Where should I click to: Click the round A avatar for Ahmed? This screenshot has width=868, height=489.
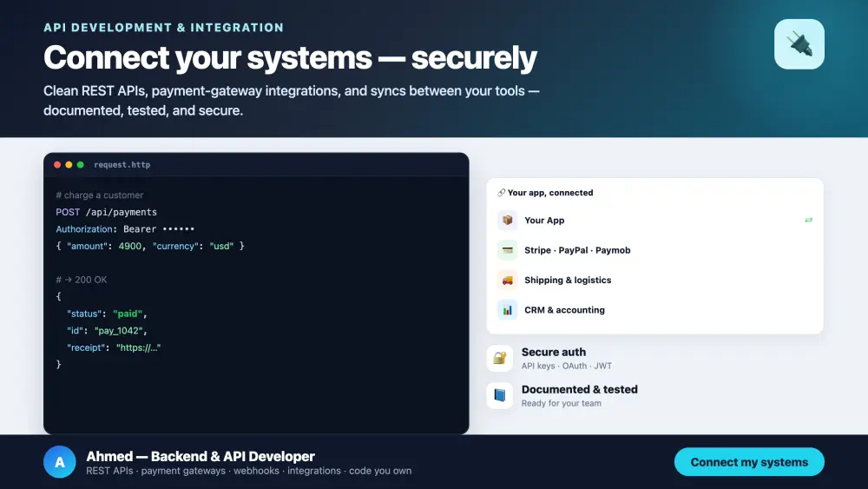click(59, 462)
